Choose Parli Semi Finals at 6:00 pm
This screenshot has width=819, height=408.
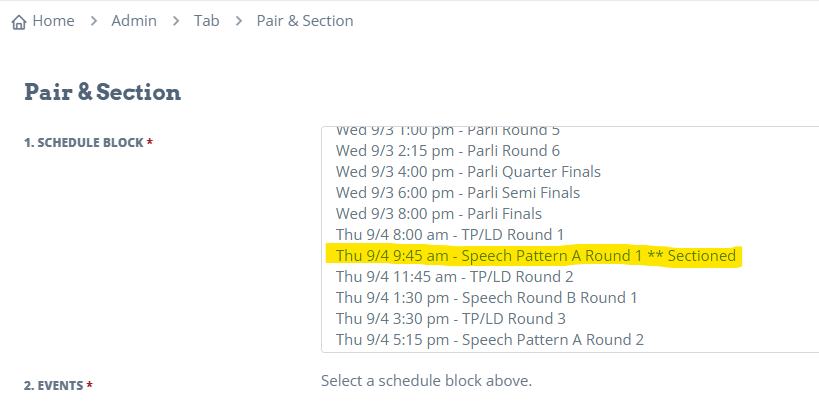pyautogui.click(x=570, y=193)
